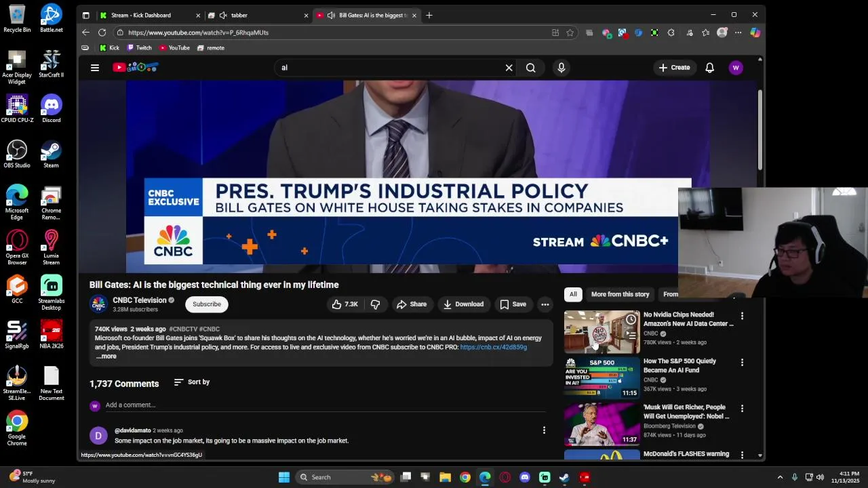The width and height of the screenshot is (868, 488).
Task: Subscribe to CNBC Television
Action: 207,304
